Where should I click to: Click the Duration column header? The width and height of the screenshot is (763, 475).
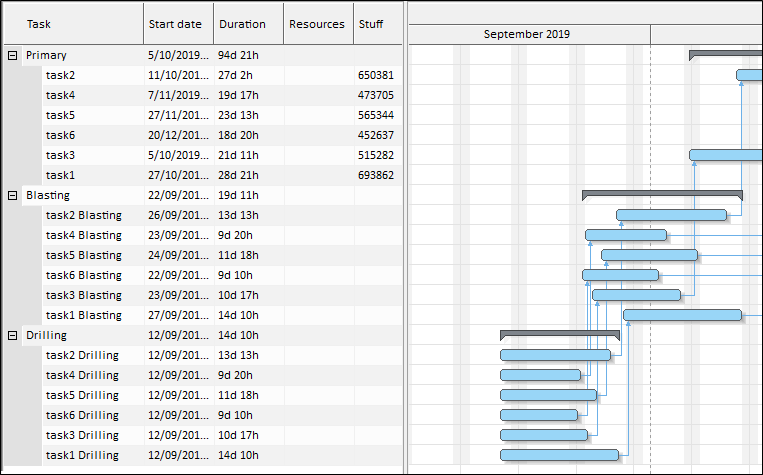click(249, 24)
